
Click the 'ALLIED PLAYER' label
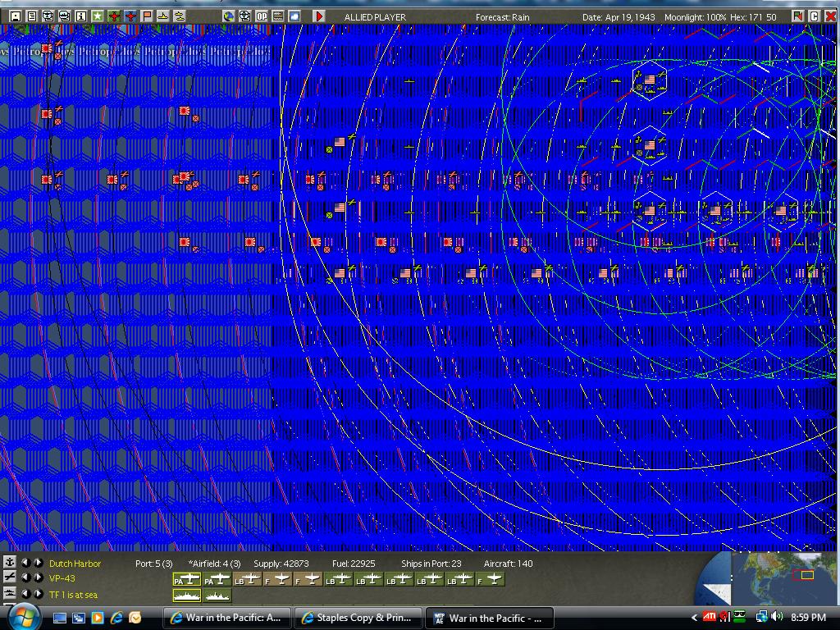(x=375, y=17)
